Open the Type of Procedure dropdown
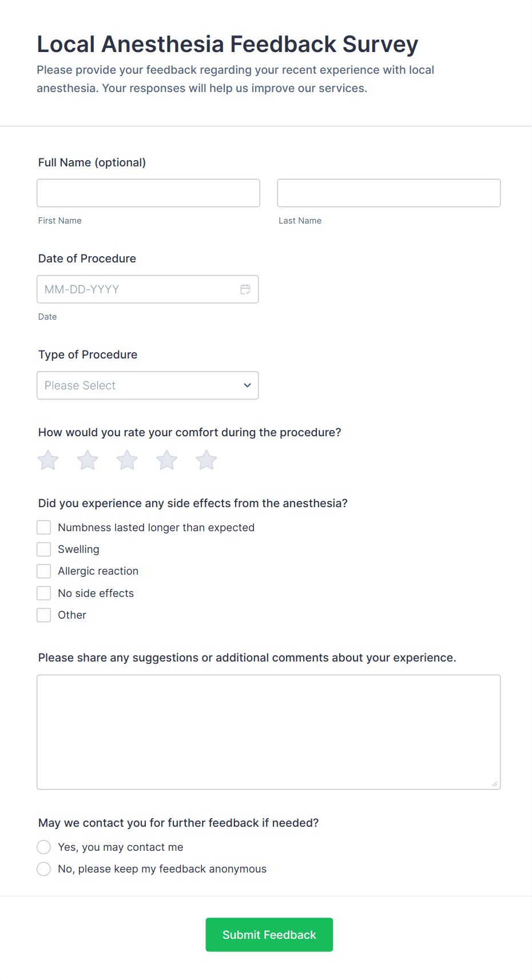The width and height of the screenshot is (532, 980). (x=148, y=385)
